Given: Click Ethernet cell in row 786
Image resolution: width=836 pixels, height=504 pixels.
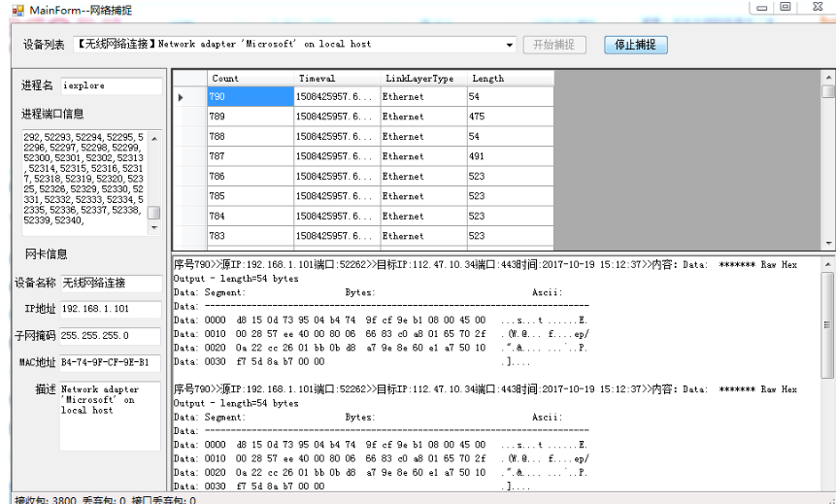Looking at the screenshot, I should click(x=424, y=176).
